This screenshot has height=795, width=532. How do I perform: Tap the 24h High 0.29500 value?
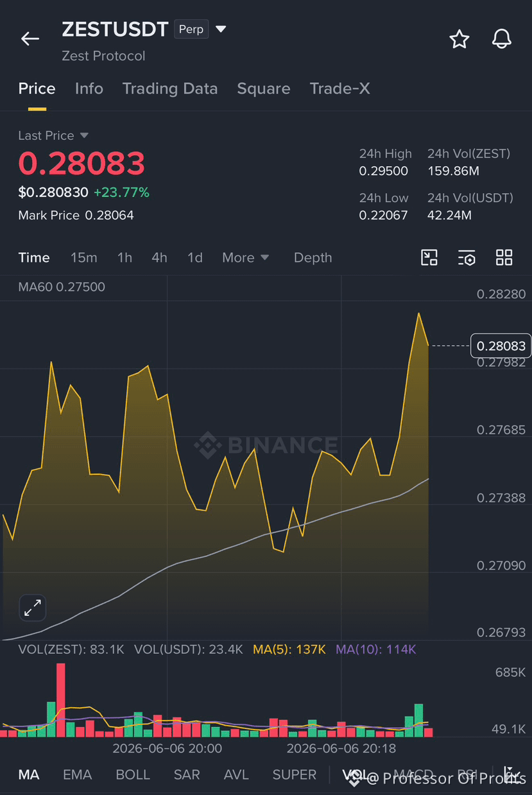click(x=384, y=171)
